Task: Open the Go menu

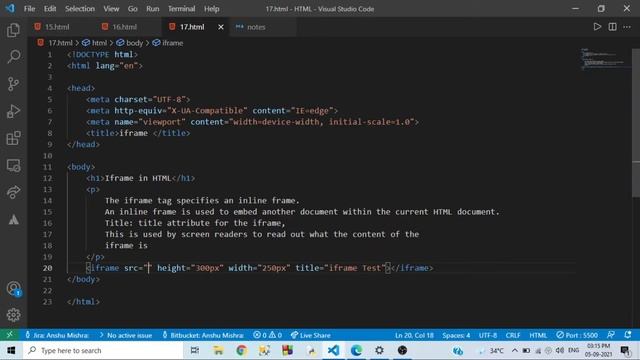Action: pos(133,9)
